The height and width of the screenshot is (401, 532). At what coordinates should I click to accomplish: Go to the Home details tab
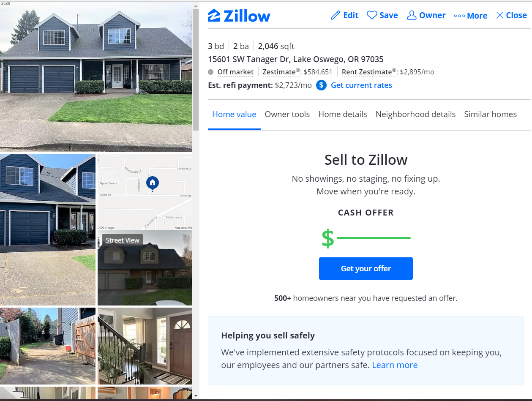pos(343,114)
